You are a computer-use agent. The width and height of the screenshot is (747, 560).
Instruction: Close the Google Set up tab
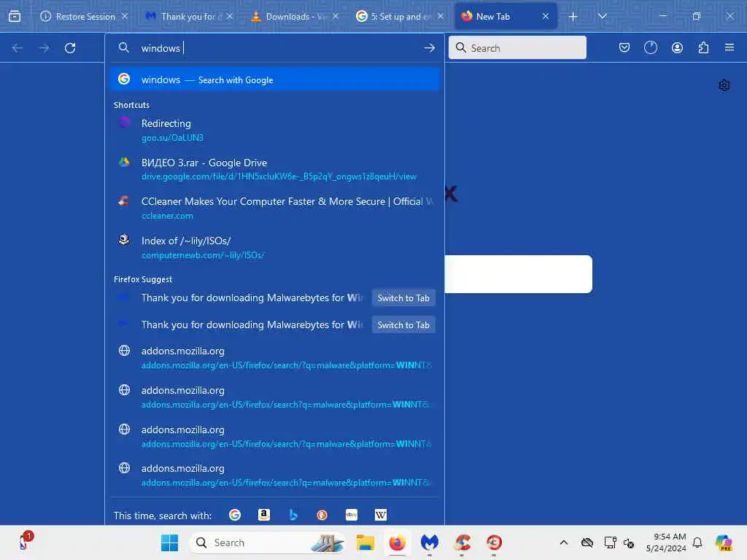440,16
